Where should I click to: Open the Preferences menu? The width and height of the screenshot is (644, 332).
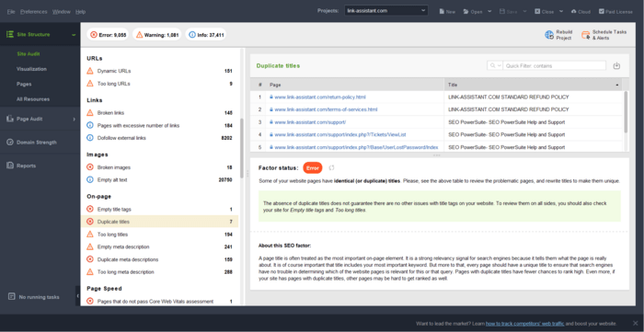coord(34,12)
